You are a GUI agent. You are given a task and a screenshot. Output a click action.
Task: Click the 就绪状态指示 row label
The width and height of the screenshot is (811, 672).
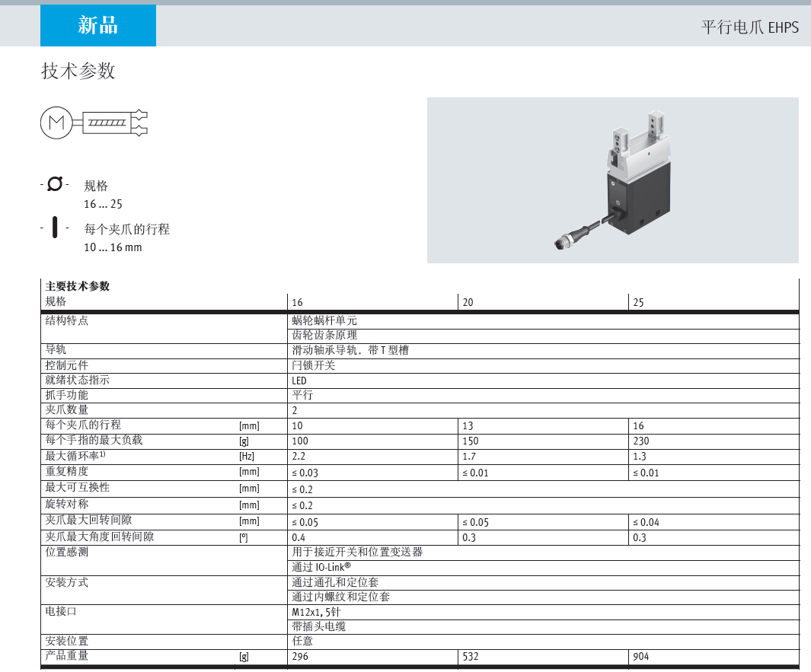coord(78,380)
